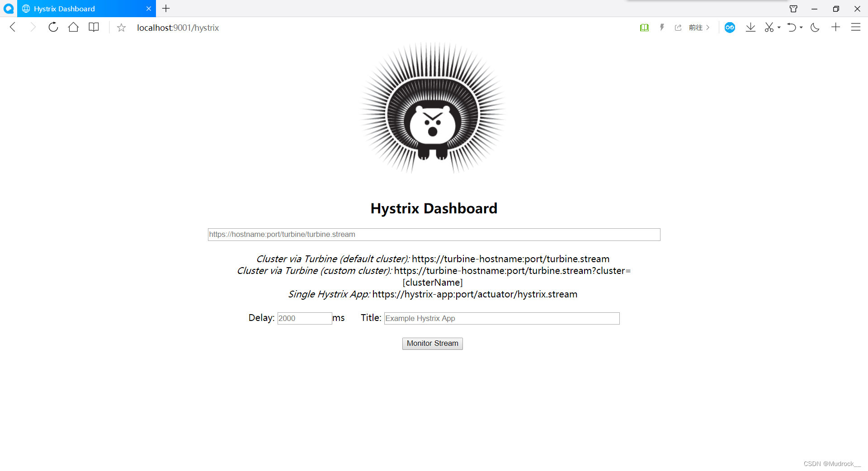
Task: Toggle the ad-filter icon near window controls
Action: point(793,9)
